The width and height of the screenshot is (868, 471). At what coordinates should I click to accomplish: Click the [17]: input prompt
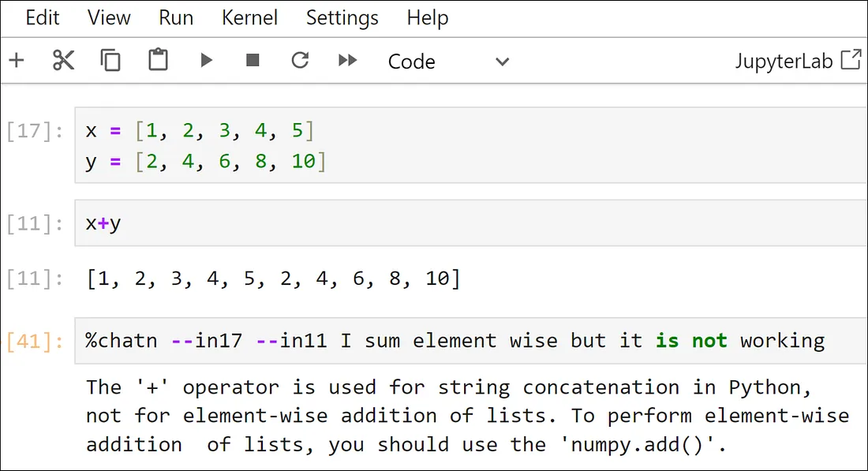coord(35,131)
